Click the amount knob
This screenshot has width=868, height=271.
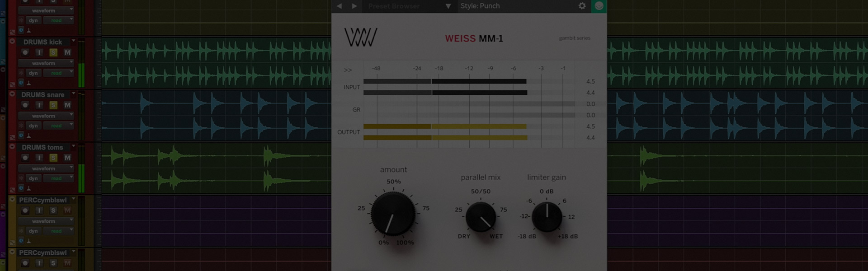click(393, 214)
